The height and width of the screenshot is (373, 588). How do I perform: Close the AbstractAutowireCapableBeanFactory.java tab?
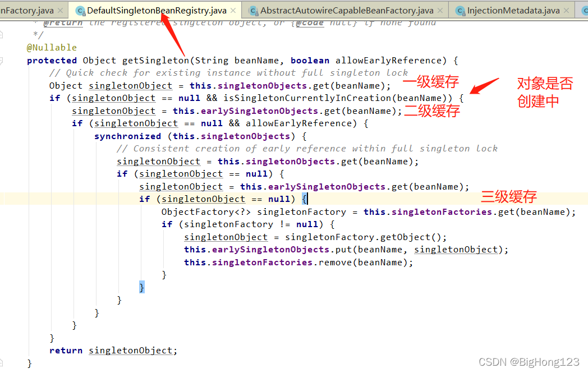(x=440, y=11)
